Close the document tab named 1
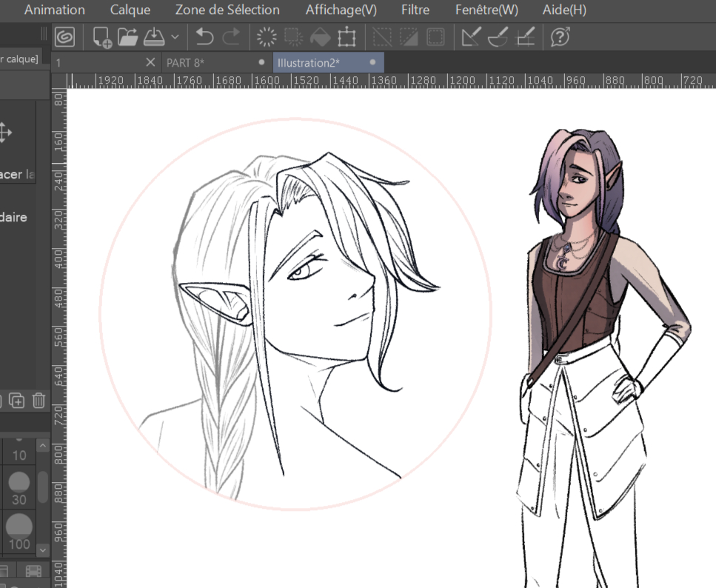 pos(150,63)
